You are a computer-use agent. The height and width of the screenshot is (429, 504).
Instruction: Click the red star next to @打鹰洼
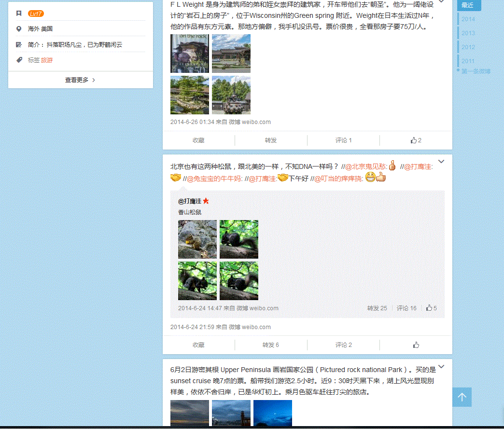[x=206, y=201]
